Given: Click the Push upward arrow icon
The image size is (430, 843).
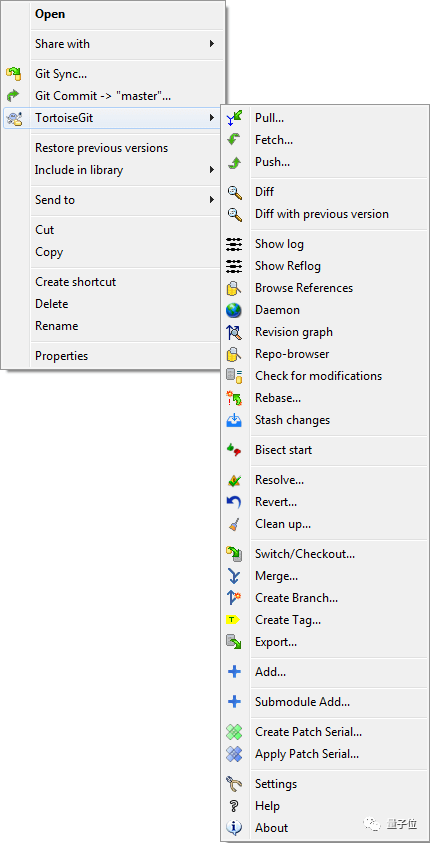Looking at the screenshot, I should 234,162.
